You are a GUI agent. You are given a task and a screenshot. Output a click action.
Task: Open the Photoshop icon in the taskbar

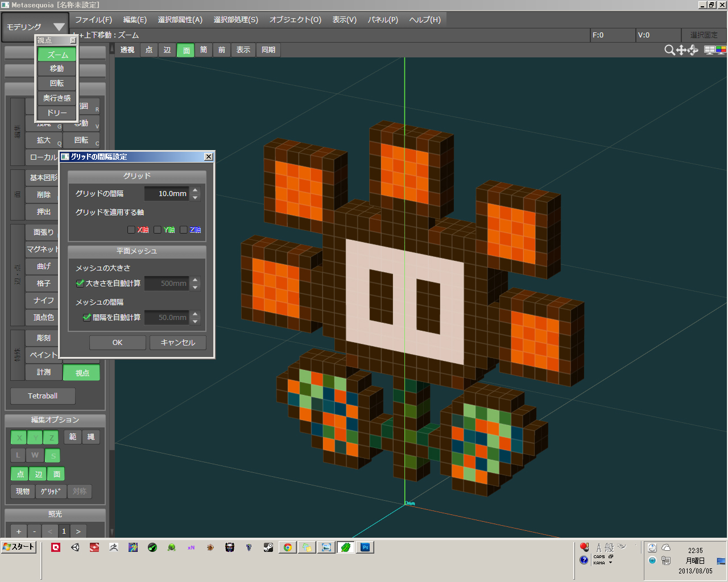tap(365, 547)
